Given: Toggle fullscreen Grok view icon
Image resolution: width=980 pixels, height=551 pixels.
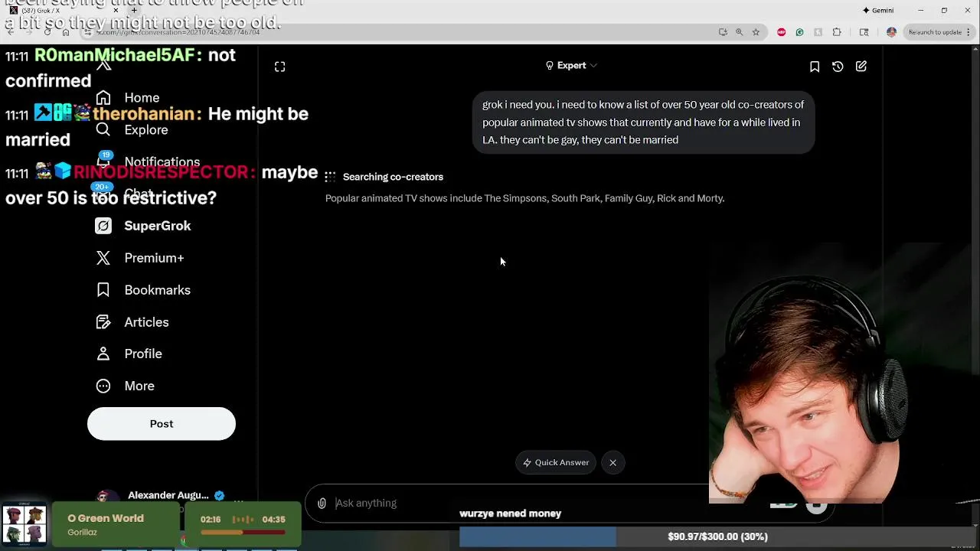Looking at the screenshot, I should pos(280,67).
